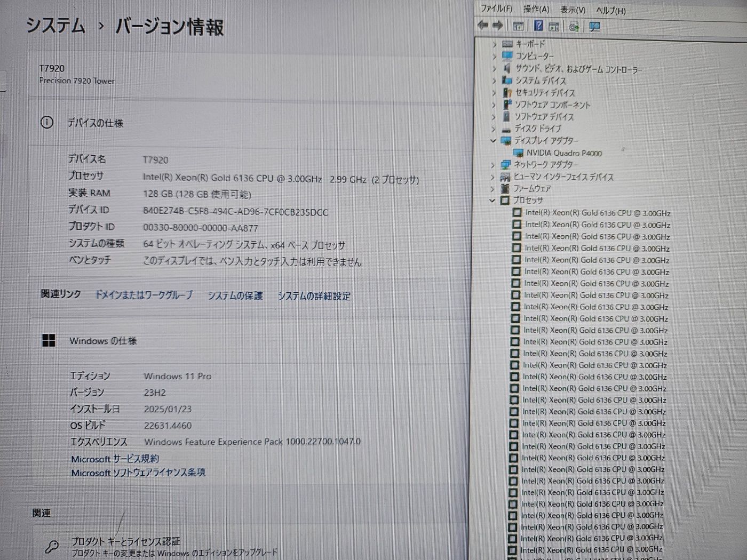Click the monitor icon at toolbar end
The image size is (747, 560).
[x=594, y=27]
